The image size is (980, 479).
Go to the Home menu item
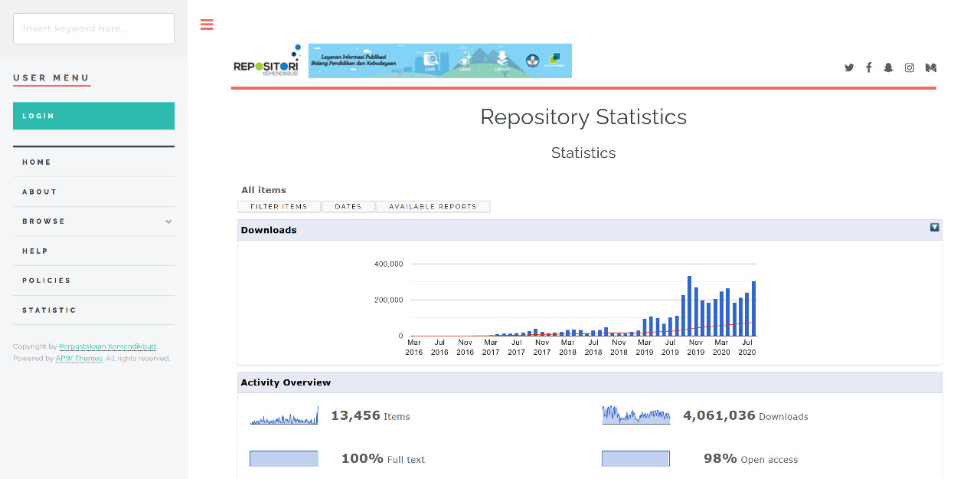(37, 162)
